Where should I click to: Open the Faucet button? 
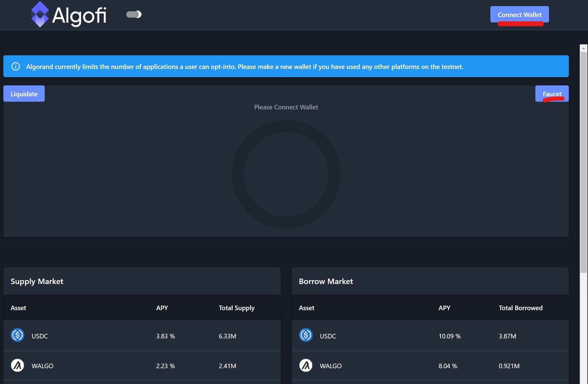[552, 94]
